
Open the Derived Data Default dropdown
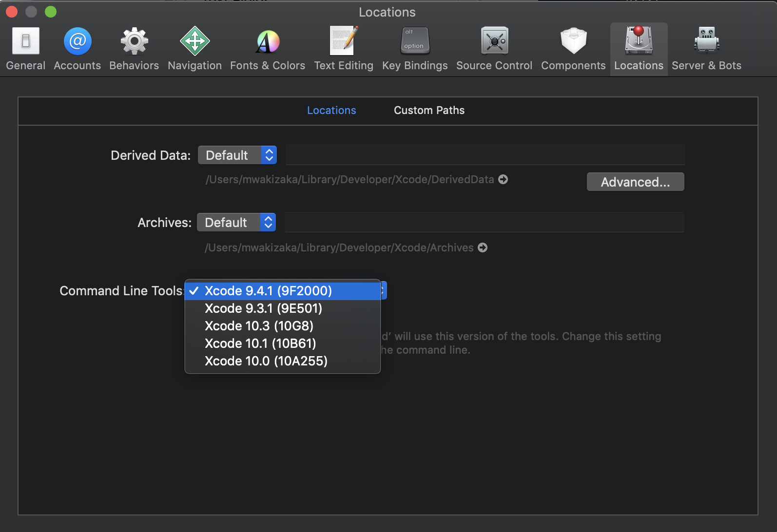237,155
